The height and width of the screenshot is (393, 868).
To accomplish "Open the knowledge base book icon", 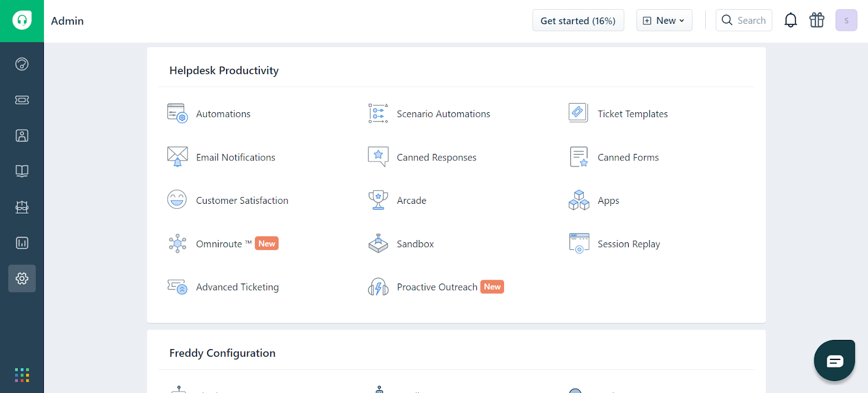I will [x=22, y=171].
